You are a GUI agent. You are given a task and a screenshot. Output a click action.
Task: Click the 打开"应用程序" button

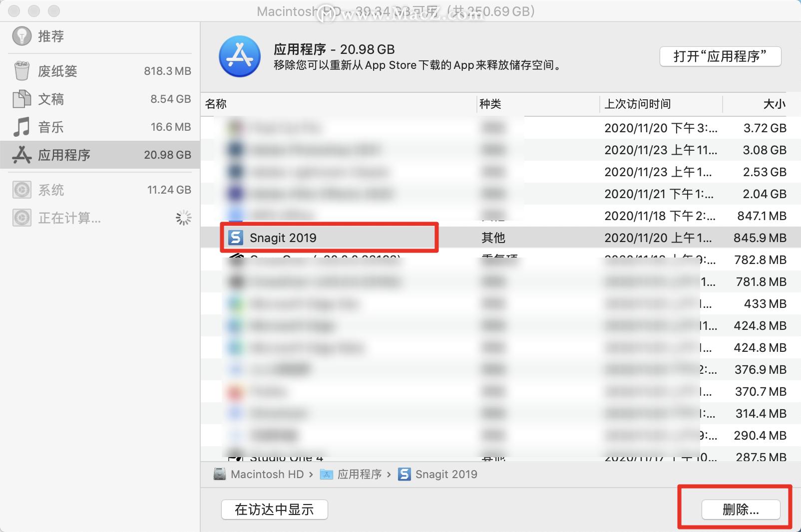(x=720, y=56)
